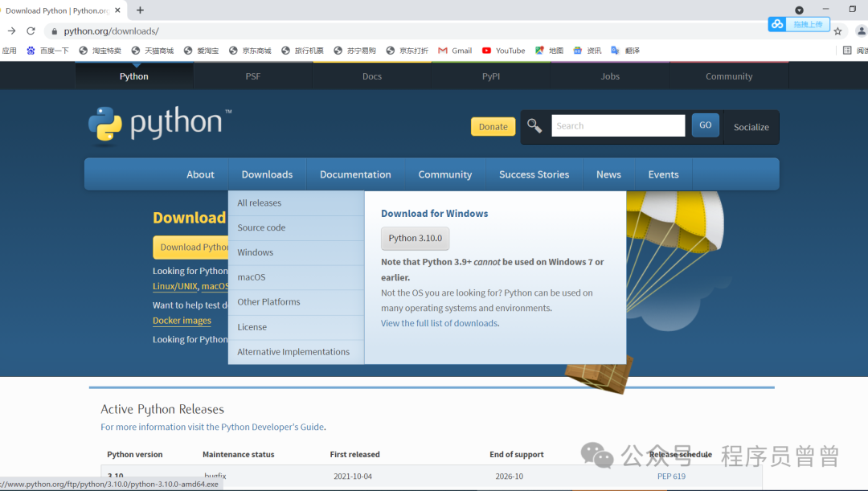The image size is (868, 491).
Task: Open the PEP 619 release schedule link
Action: point(671,477)
